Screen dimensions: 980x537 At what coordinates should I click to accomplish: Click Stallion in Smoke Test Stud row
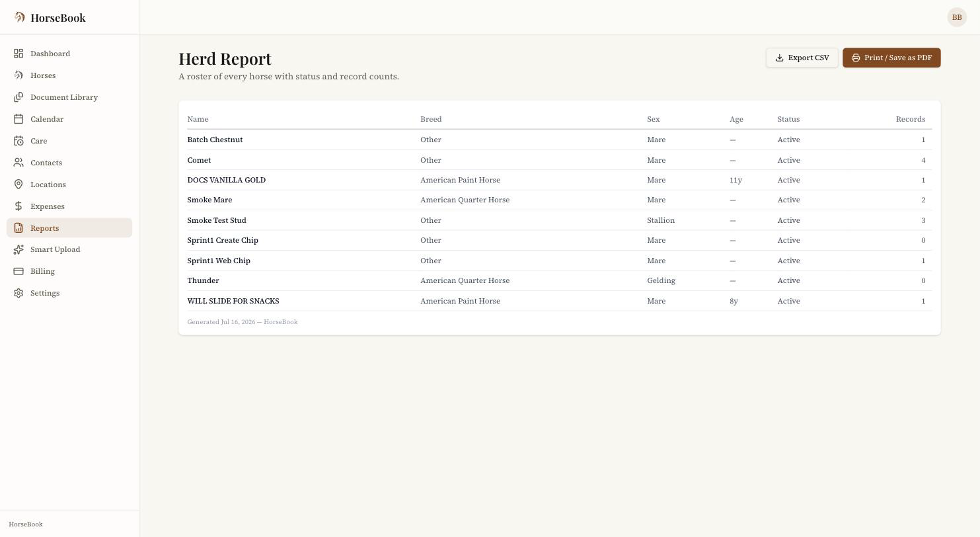point(661,220)
